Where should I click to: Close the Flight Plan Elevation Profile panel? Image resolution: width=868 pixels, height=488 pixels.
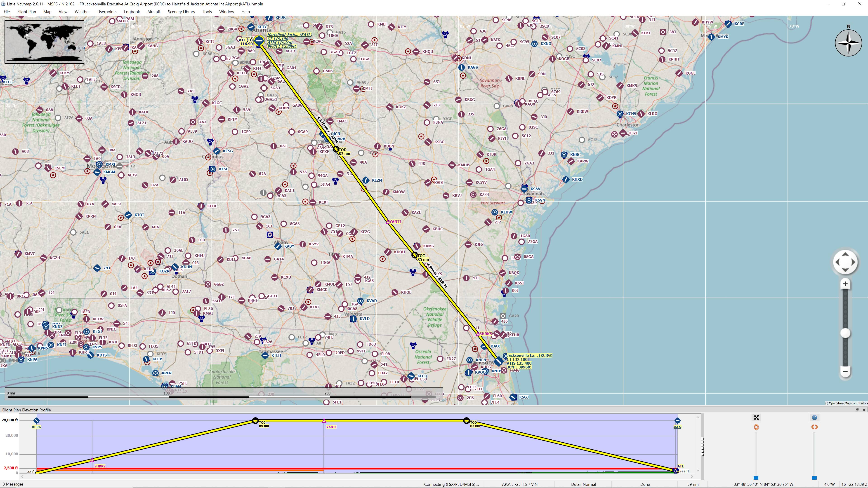pyautogui.click(x=864, y=410)
